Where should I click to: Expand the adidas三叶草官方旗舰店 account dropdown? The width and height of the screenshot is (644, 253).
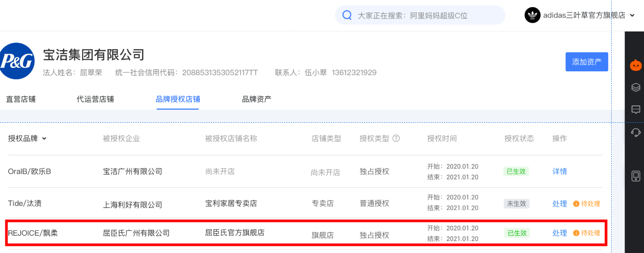(x=632, y=16)
